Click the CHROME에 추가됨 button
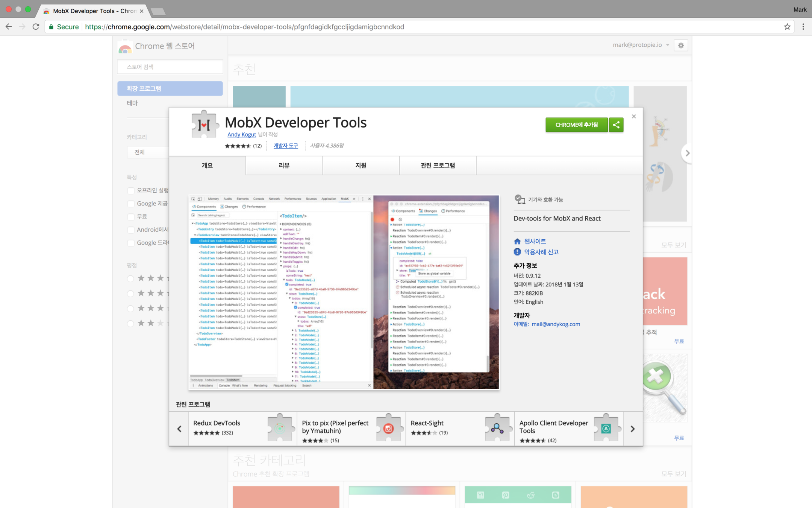The height and width of the screenshot is (508, 812). pos(576,125)
